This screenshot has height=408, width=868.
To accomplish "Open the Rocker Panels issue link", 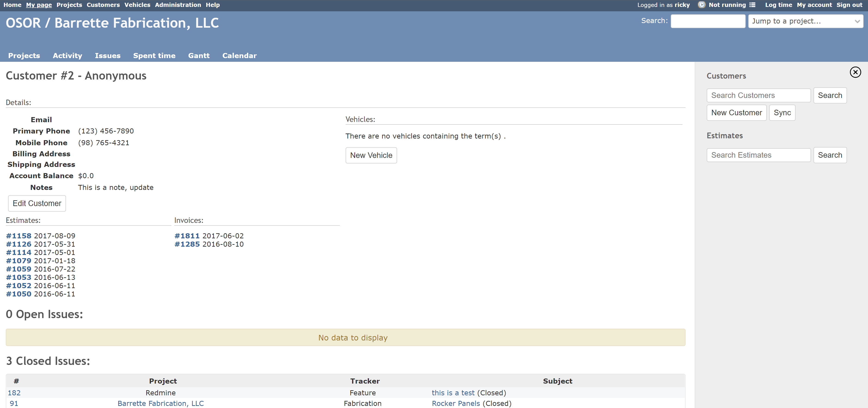I will click(455, 403).
